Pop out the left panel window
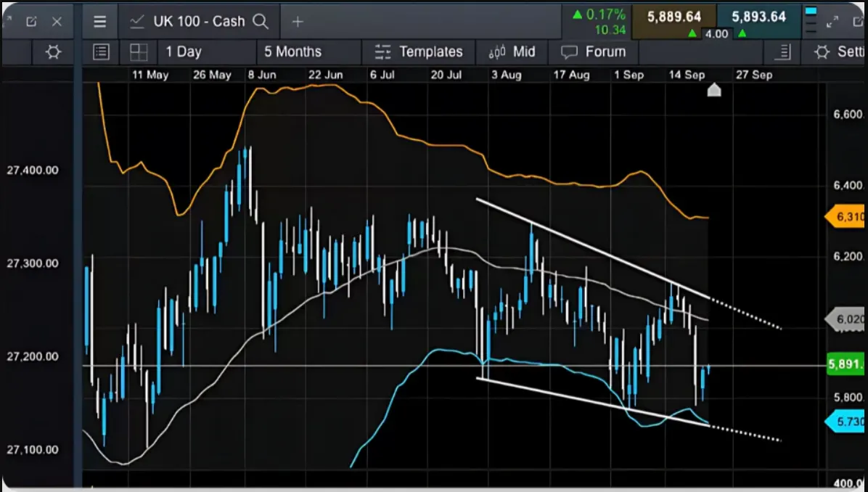 pos(31,22)
